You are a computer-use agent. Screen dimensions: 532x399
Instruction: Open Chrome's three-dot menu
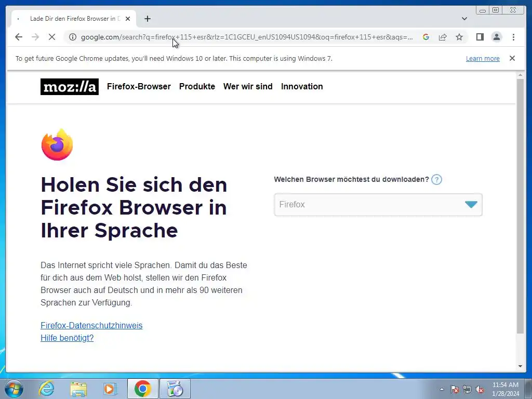[x=513, y=37]
